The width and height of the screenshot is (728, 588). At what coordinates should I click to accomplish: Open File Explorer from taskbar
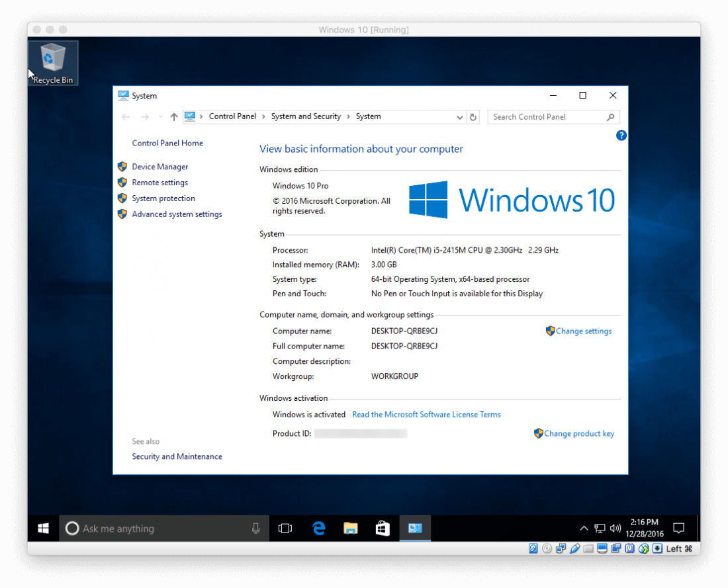tap(351, 528)
